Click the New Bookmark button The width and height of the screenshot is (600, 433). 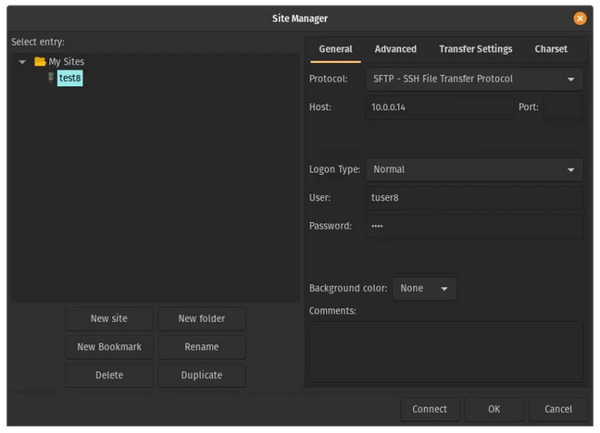tap(109, 347)
